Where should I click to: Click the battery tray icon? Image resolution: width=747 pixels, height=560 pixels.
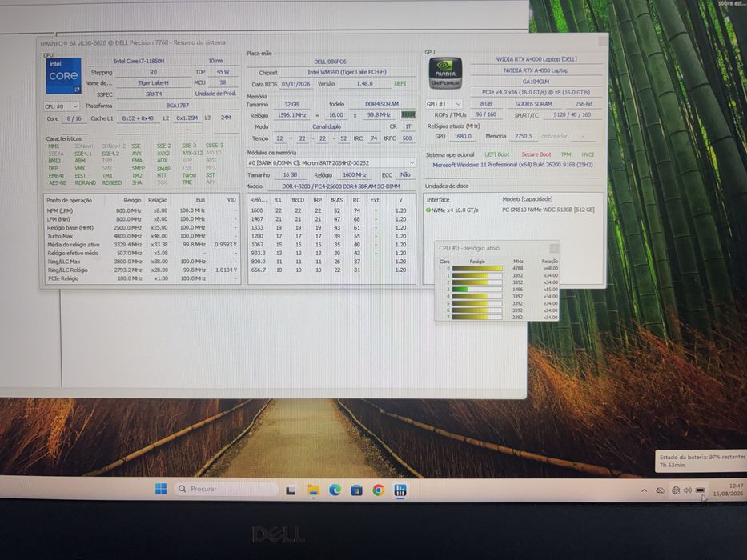[701, 490]
